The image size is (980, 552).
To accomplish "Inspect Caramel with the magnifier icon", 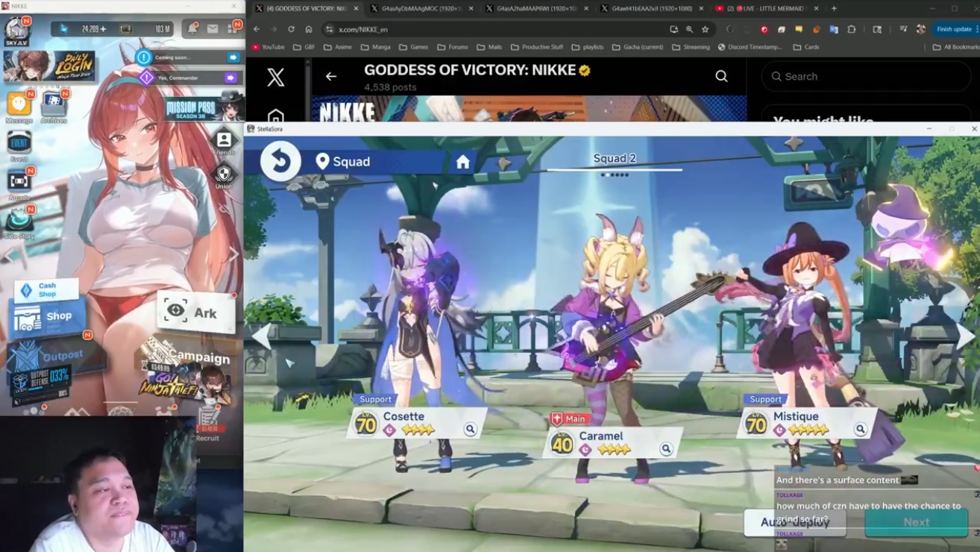I will (x=666, y=448).
